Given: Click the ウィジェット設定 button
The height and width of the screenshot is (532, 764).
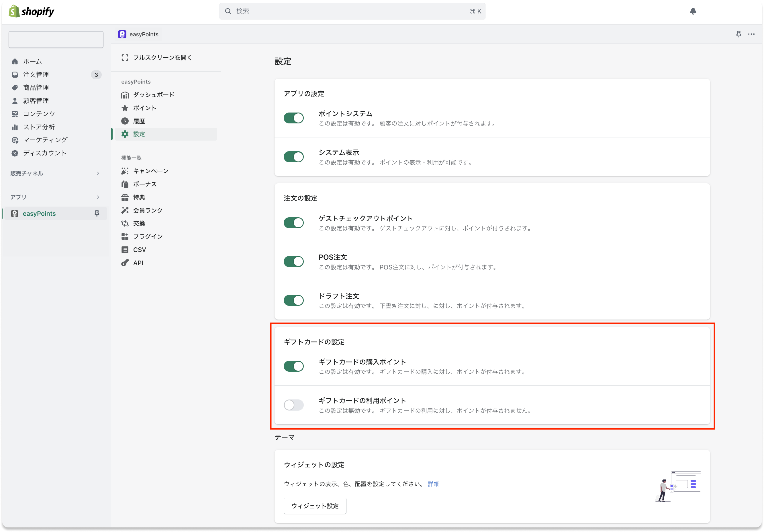Looking at the screenshot, I should point(315,506).
